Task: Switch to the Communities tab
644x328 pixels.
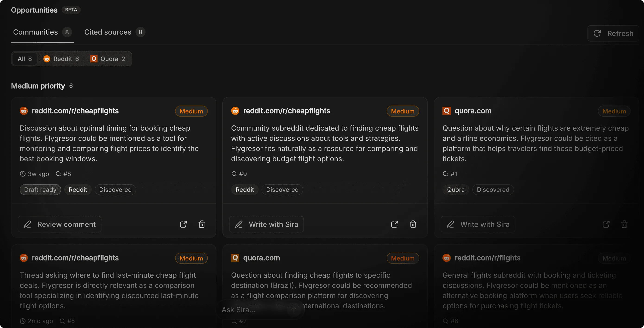Action: tap(42, 32)
